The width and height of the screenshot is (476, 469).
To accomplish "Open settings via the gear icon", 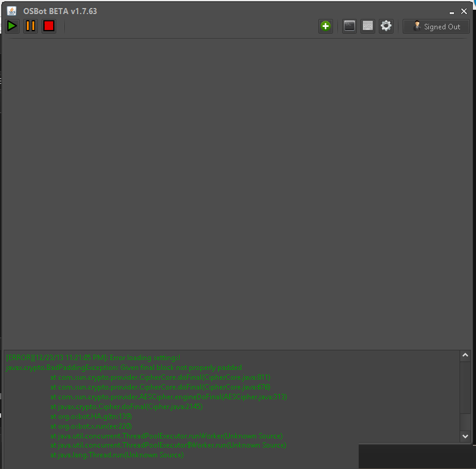I will (x=386, y=26).
